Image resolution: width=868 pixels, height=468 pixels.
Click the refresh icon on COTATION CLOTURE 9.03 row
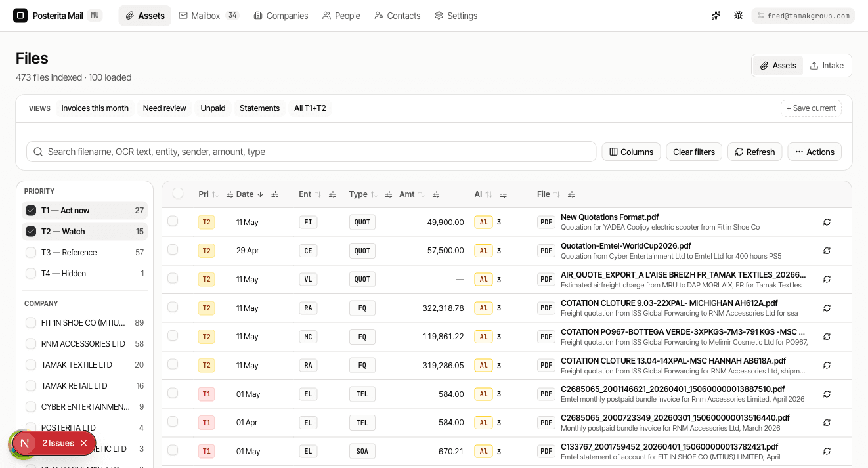pyautogui.click(x=827, y=308)
